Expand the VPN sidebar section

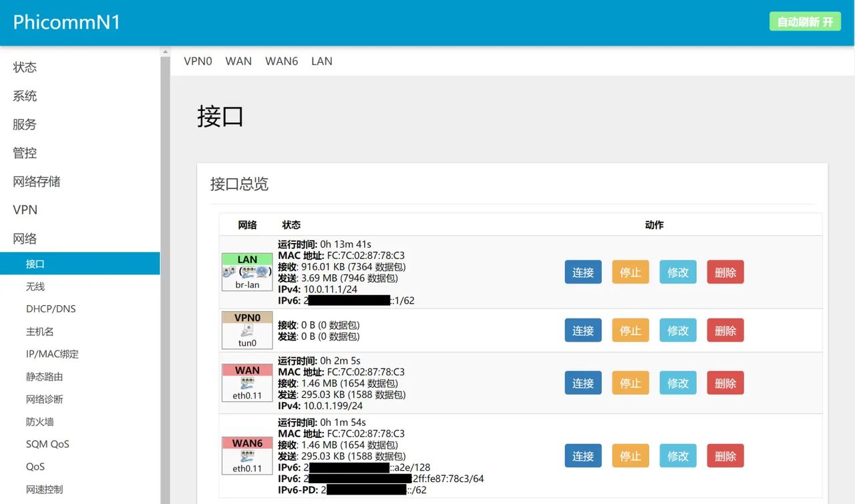point(24,210)
